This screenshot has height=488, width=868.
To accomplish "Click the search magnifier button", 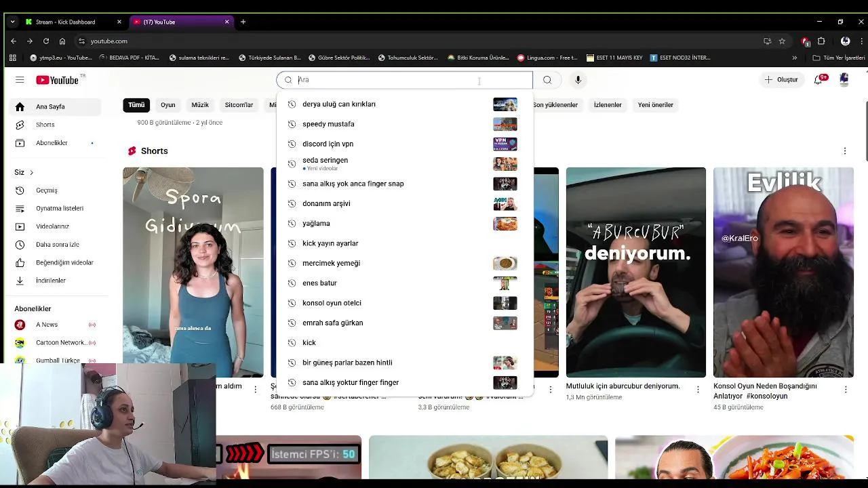I will [x=547, y=80].
